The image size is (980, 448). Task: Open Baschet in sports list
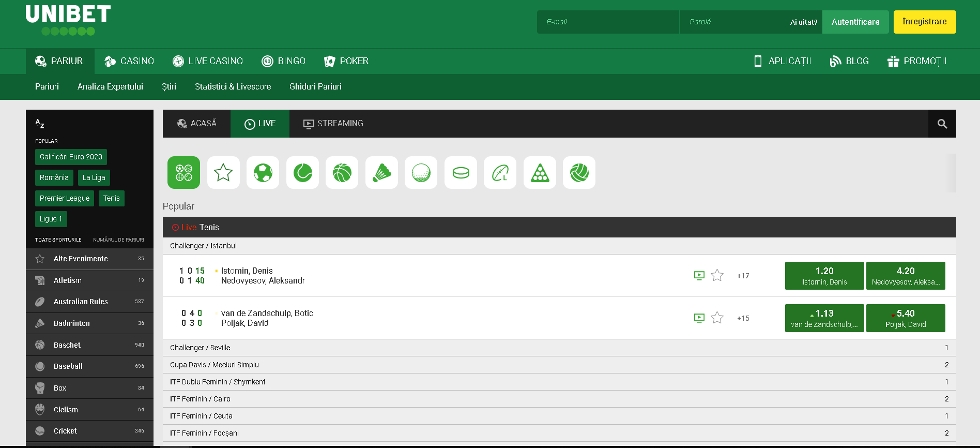pos(89,345)
